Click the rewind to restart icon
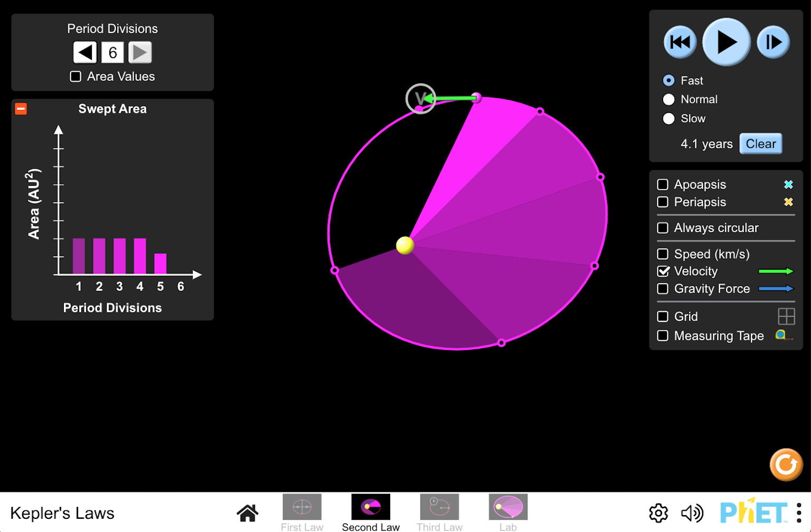This screenshot has height=532, width=811. coord(680,42)
